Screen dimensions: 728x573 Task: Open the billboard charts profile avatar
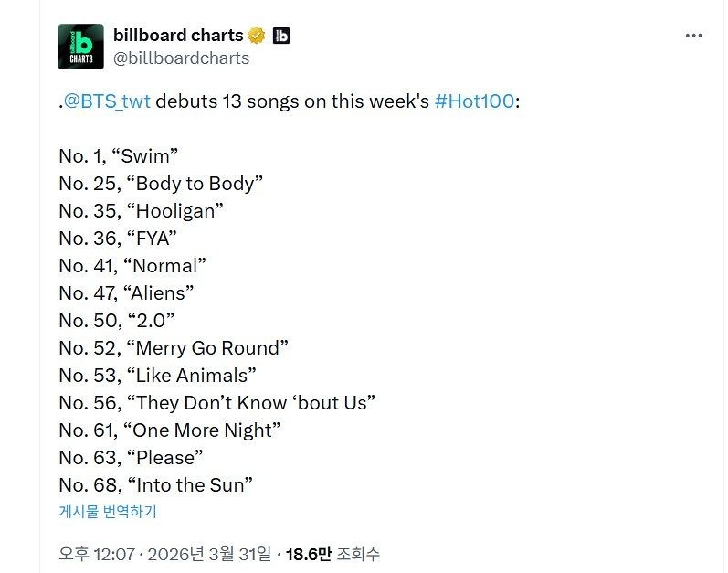click(x=81, y=47)
